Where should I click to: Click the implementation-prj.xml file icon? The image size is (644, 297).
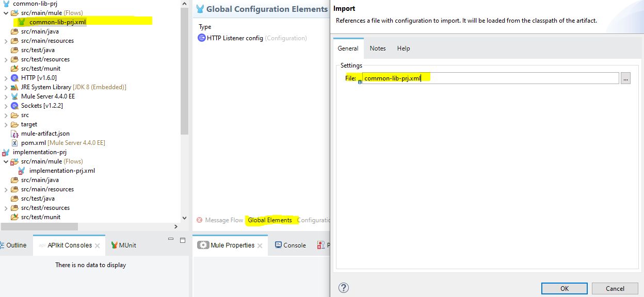coord(22,171)
